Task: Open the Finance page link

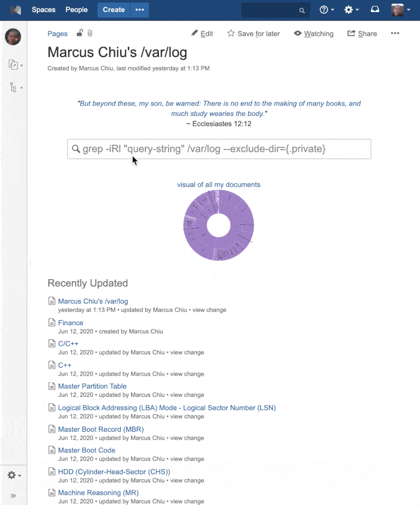Action: pyautogui.click(x=71, y=323)
